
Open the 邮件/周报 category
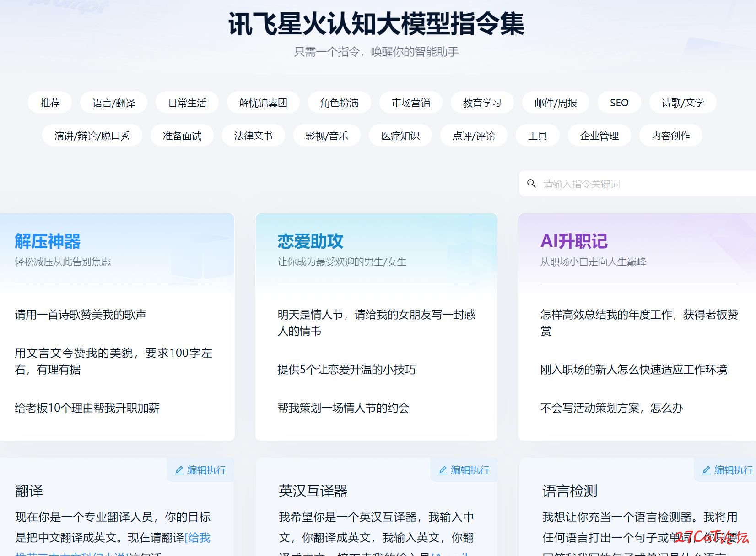point(556,103)
